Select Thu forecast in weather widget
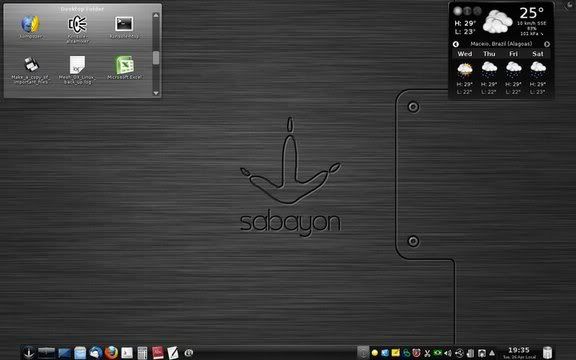The width and height of the screenshot is (576, 360). point(489,54)
